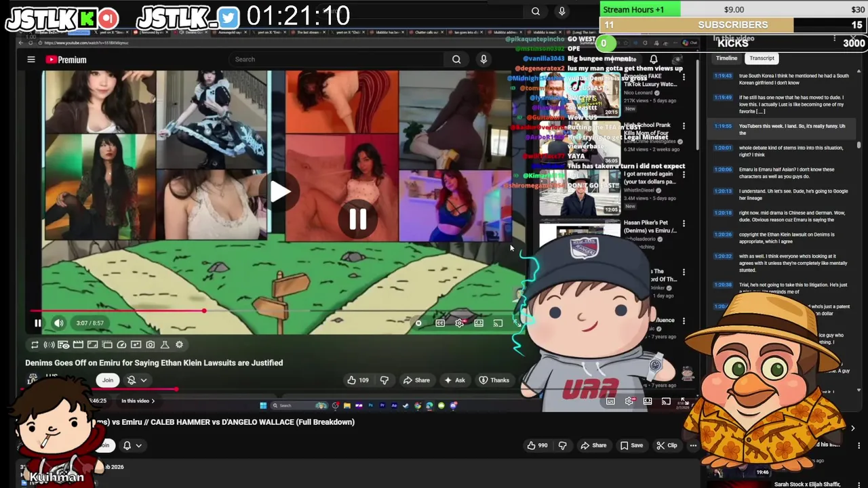Click the Windows Start button in taskbar

(x=263, y=406)
